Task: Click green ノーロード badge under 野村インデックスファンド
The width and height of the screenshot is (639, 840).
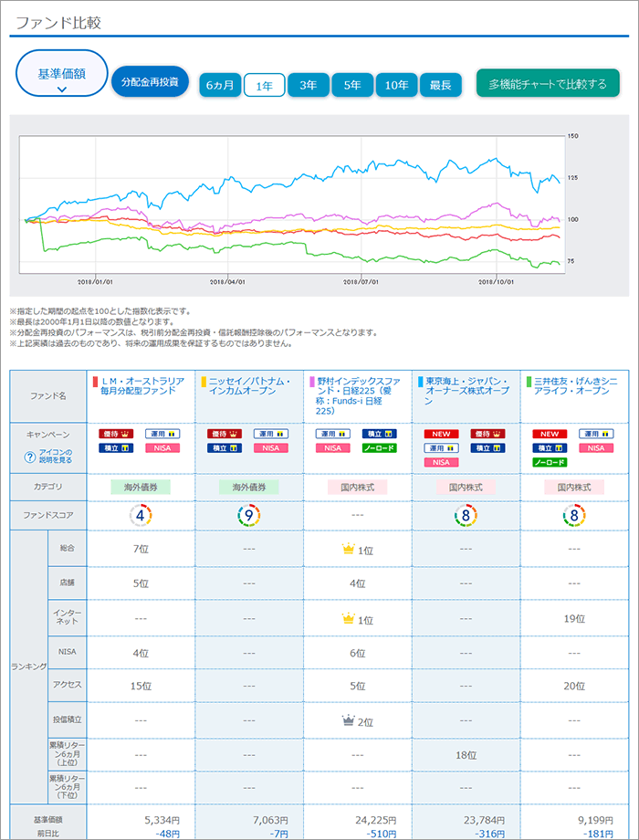Action: [379, 448]
